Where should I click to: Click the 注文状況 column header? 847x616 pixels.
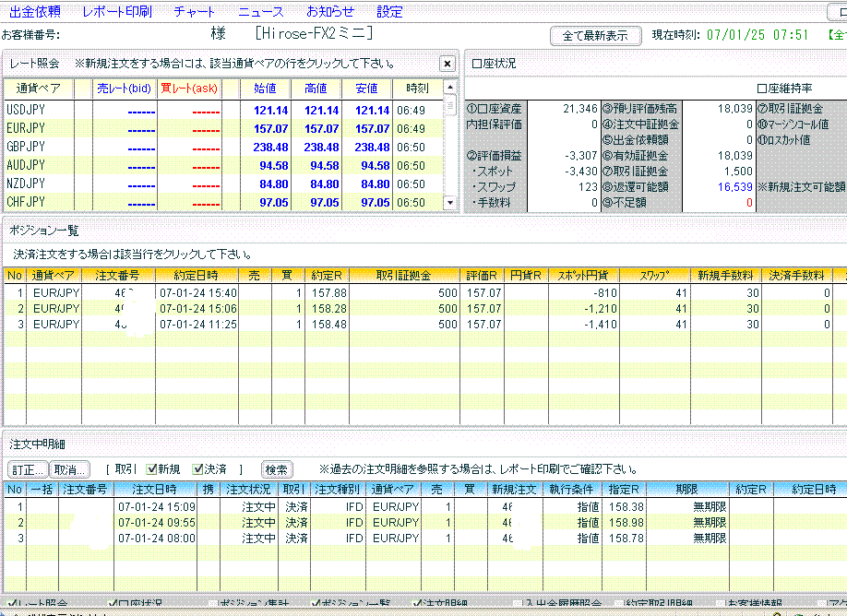pyautogui.click(x=248, y=490)
